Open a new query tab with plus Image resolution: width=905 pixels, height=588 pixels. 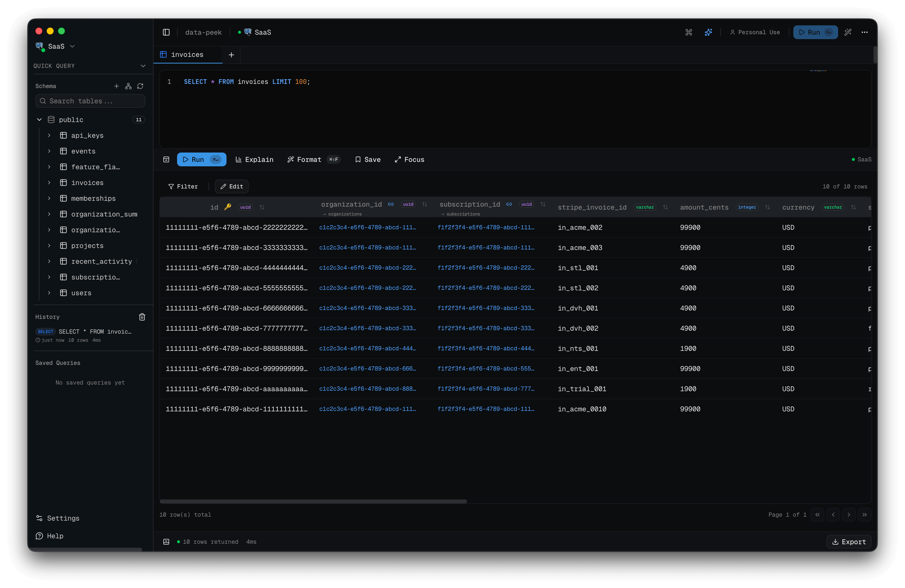[231, 55]
